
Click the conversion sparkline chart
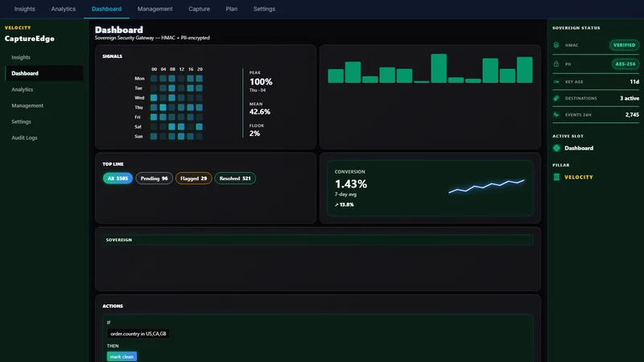[487, 186]
